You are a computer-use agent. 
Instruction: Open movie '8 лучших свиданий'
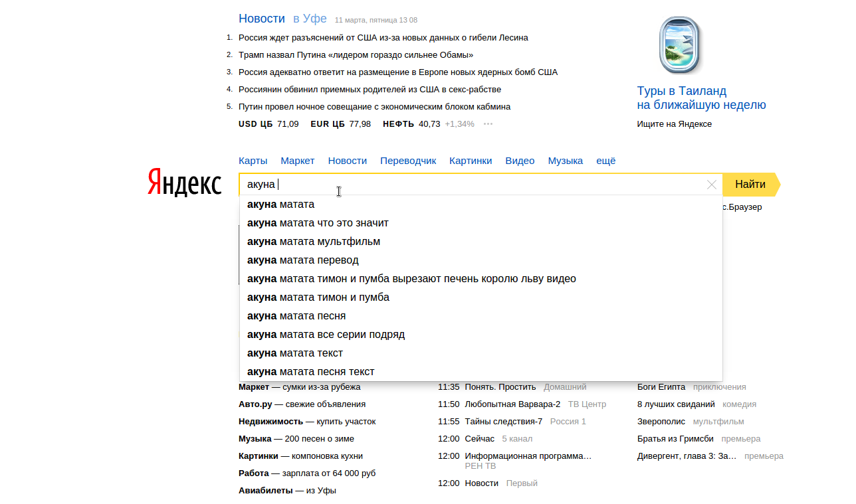tap(676, 404)
